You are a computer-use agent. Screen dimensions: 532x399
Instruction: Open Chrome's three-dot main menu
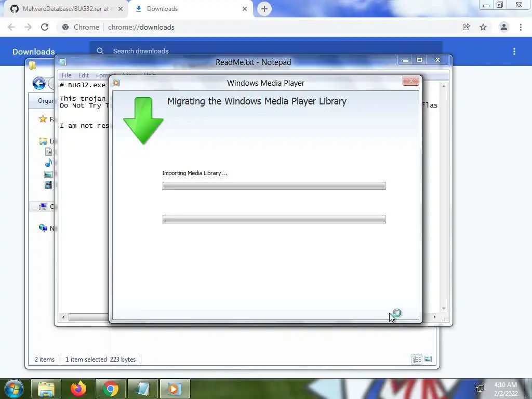pos(521,27)
